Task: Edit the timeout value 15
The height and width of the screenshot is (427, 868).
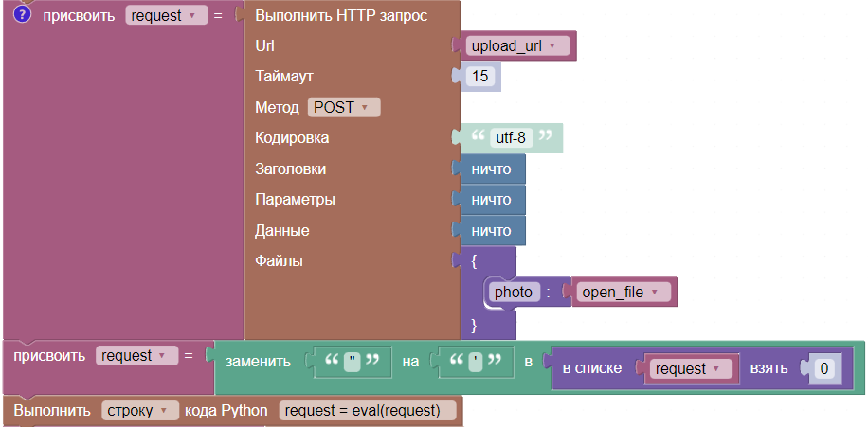Action: click(479, 77)
